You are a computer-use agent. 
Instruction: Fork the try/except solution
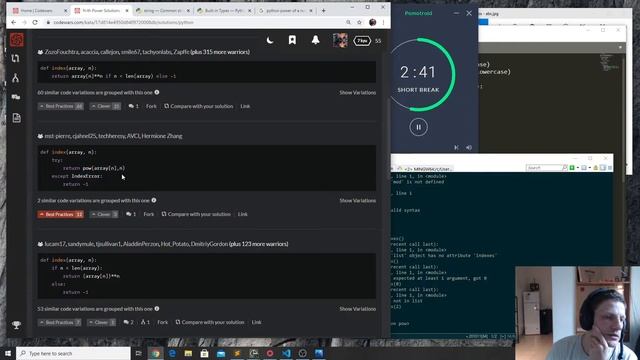[x=149, y=214]
